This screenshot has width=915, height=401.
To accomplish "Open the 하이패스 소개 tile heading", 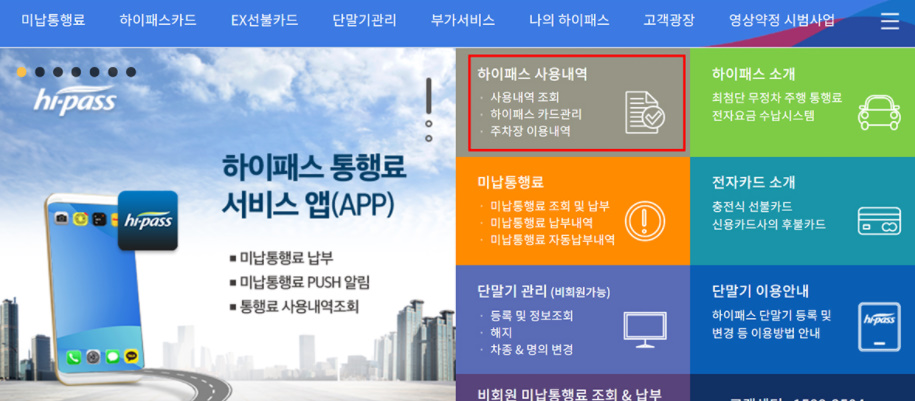I will (753, 74).
